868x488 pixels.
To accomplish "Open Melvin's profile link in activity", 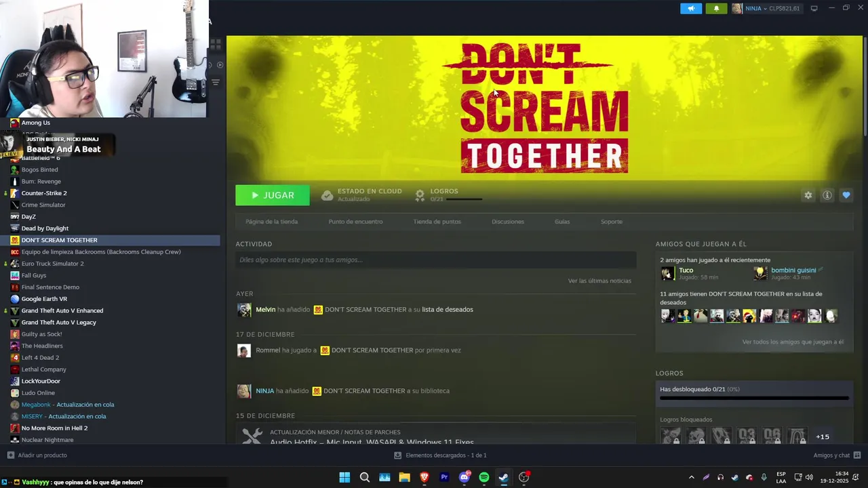I will [x=265, y=310].
